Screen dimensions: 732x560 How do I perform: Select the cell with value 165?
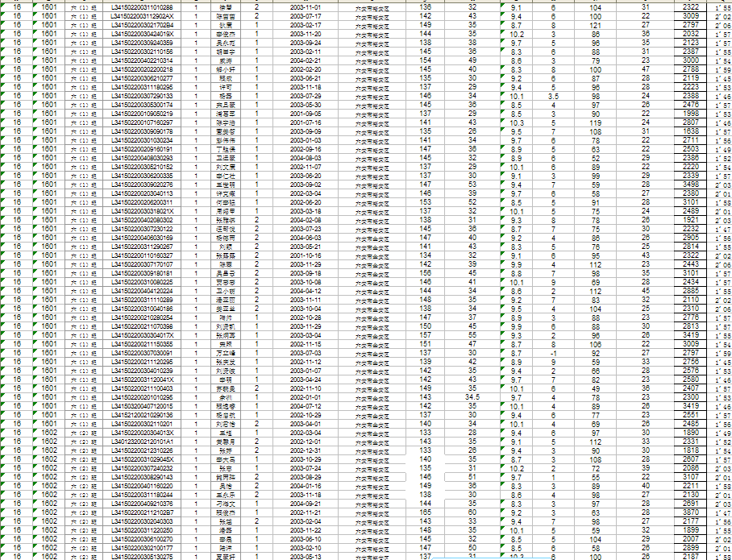click(x=426, y=512)
